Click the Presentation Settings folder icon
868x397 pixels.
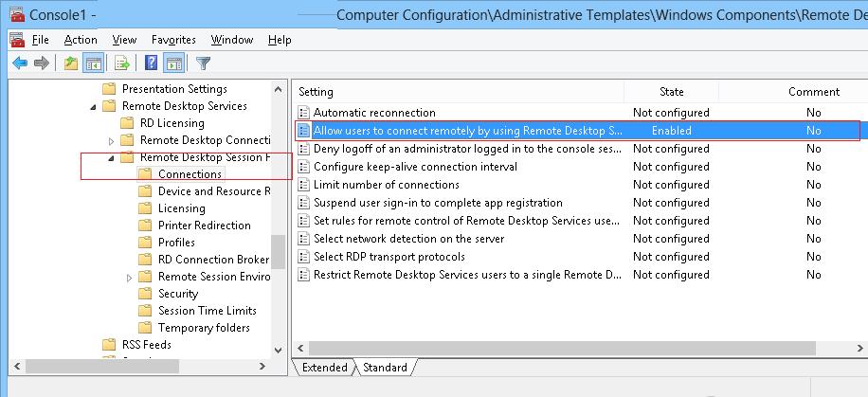[109, 89]
